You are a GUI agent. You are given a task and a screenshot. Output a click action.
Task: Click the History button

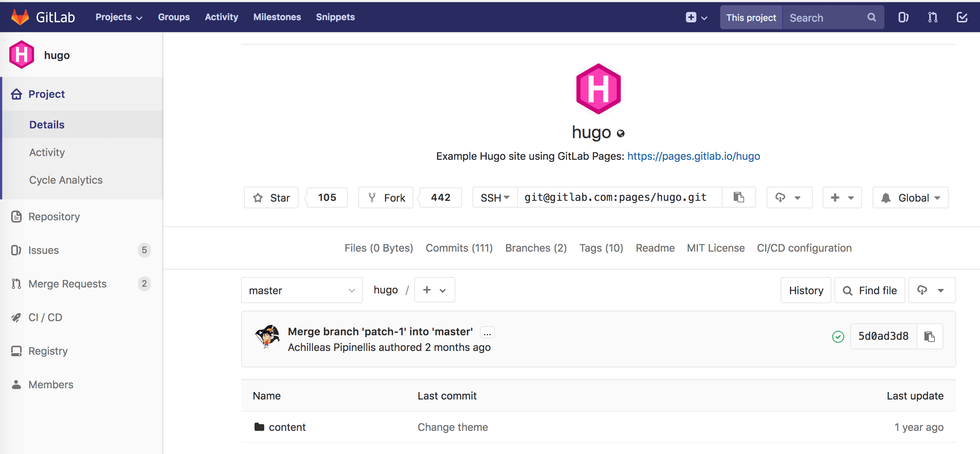click(806, 290)
